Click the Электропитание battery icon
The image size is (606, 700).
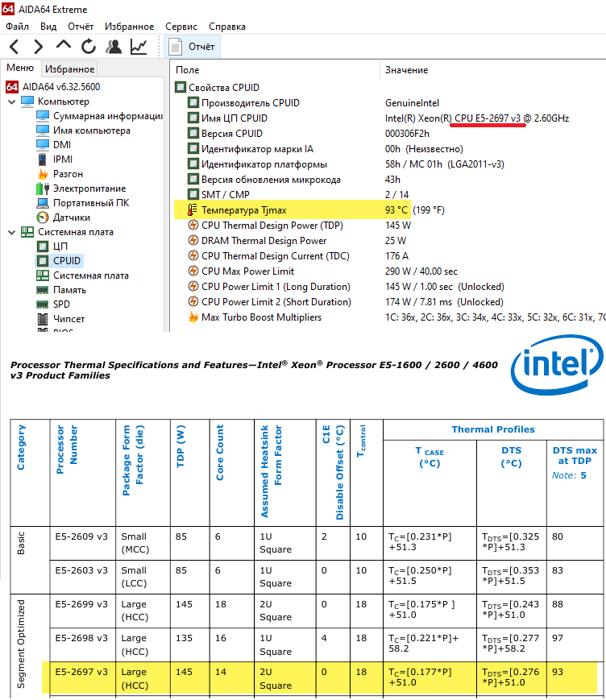43,188
